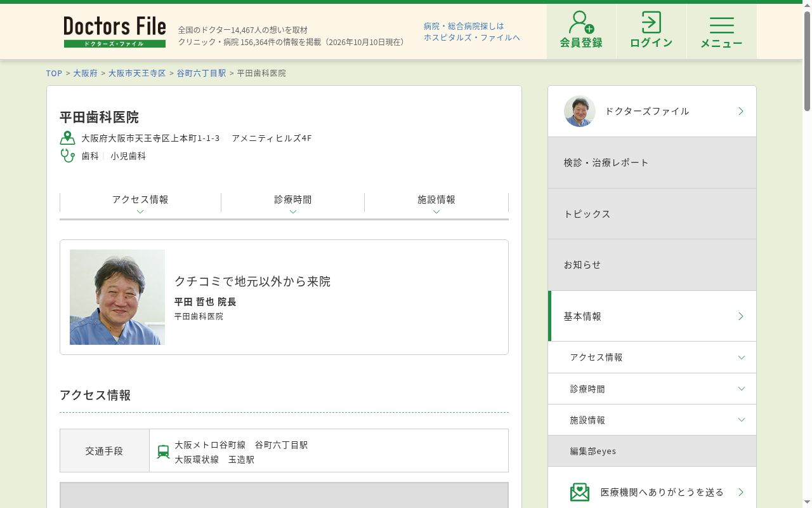Viewport: 812px width, 508px height.
Task: Jump to 診療時間 tab
Action: click(x=293, y=199)
